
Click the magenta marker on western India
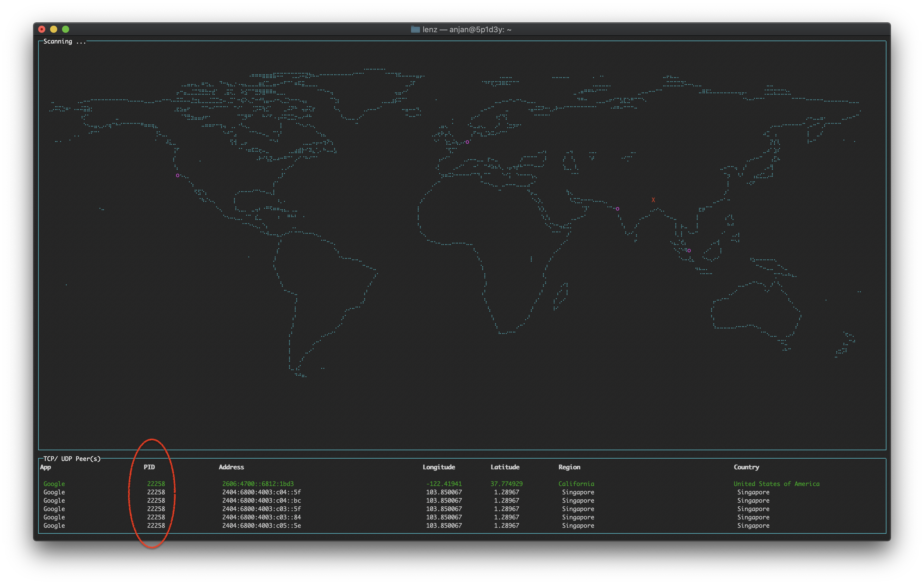point(617,209)
